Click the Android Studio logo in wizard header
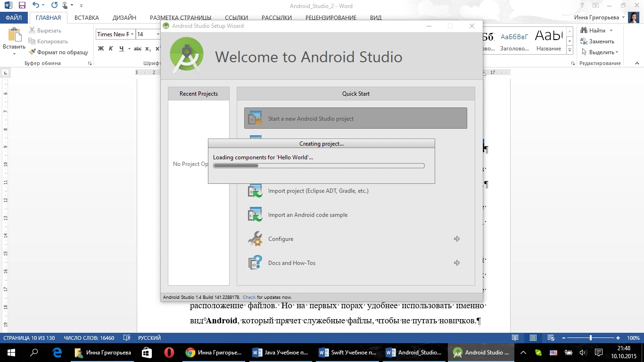644x362 pixels. click(x=187, y=55)
